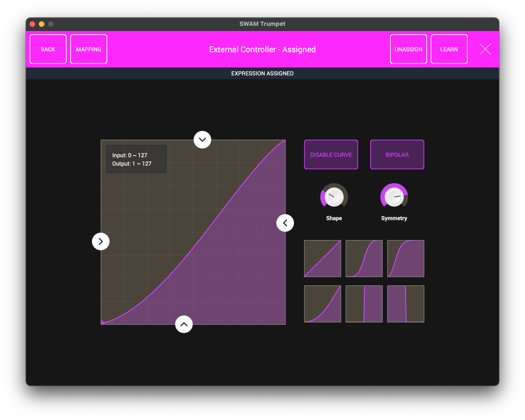Click the EXPRESSION ASSIGNED bar
The image size is (525, 420).
point(262,73)
